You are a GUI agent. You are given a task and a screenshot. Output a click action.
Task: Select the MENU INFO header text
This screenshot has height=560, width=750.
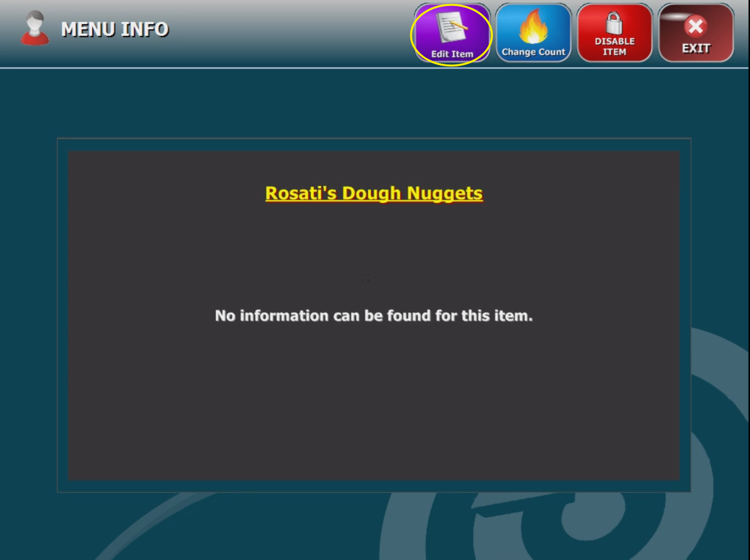click(x=115, y=30)
